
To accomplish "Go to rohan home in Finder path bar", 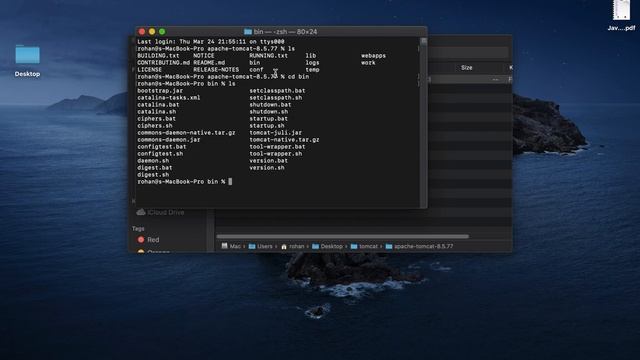I will coord(293,246).
